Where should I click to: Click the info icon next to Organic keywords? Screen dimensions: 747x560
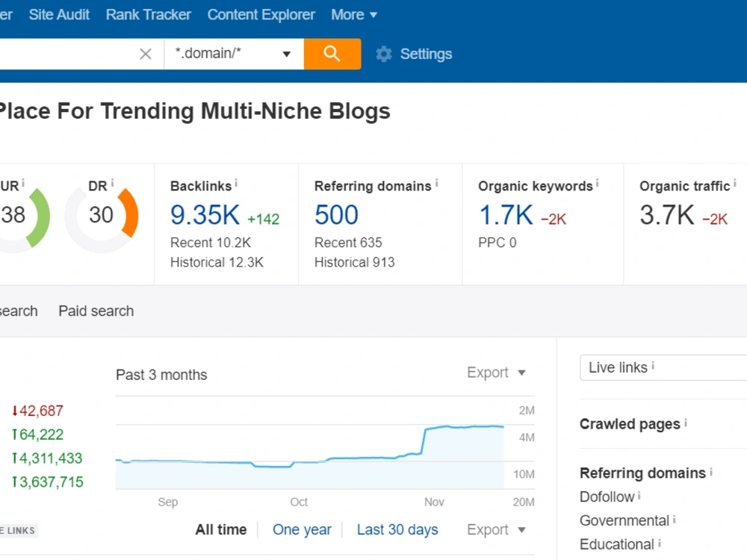(x=597, y=183)
